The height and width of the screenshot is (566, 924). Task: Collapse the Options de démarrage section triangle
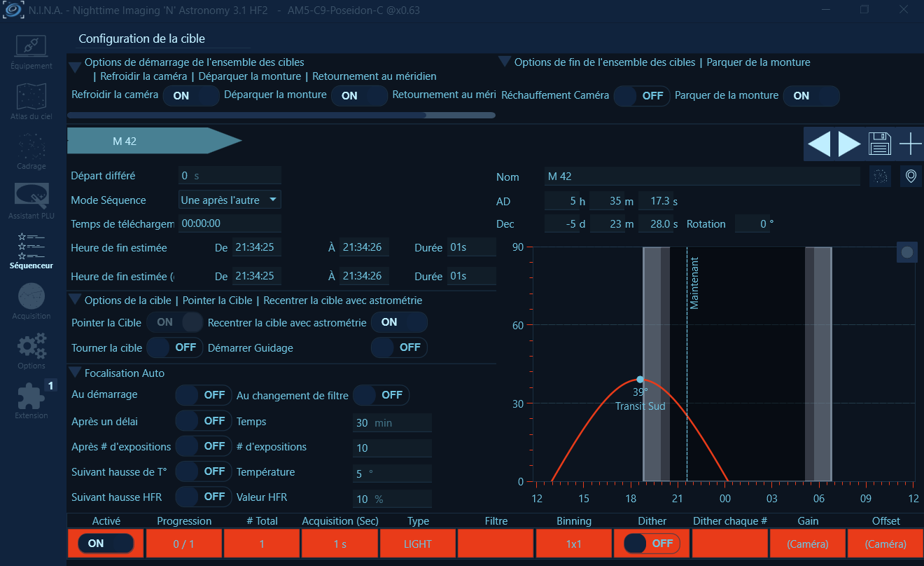click(x=75, y=67)
